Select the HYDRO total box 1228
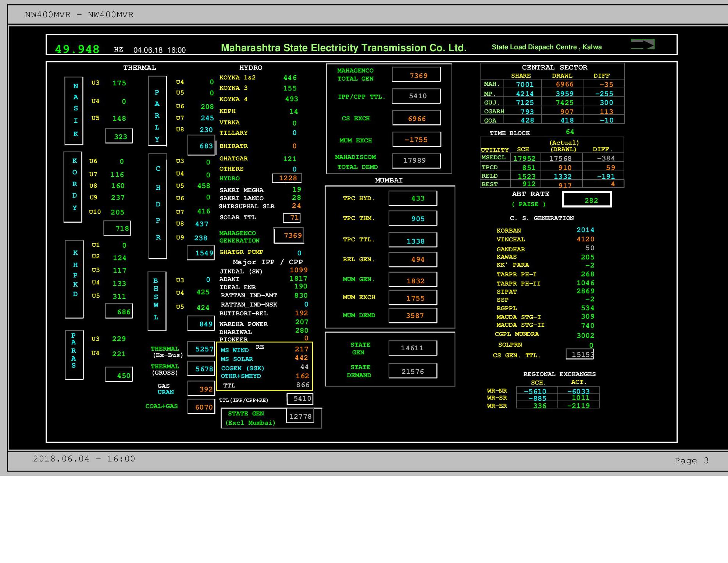Image resolution: width=728 pixels, height=563 pixels. 287,178
